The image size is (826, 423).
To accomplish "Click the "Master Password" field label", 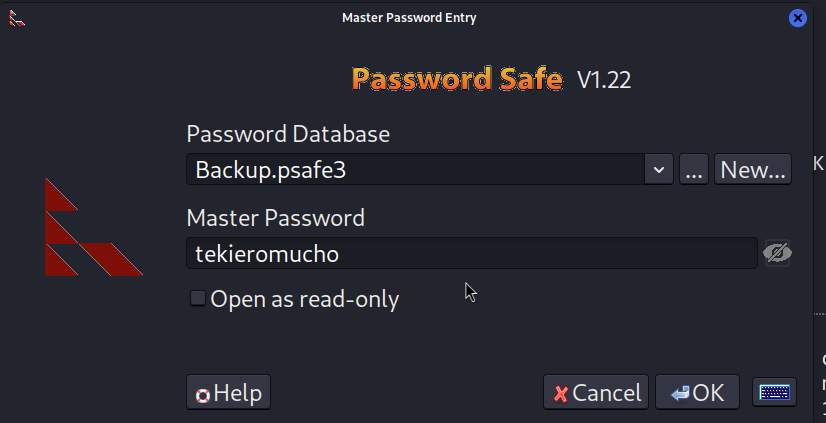I will click(275, 217).
